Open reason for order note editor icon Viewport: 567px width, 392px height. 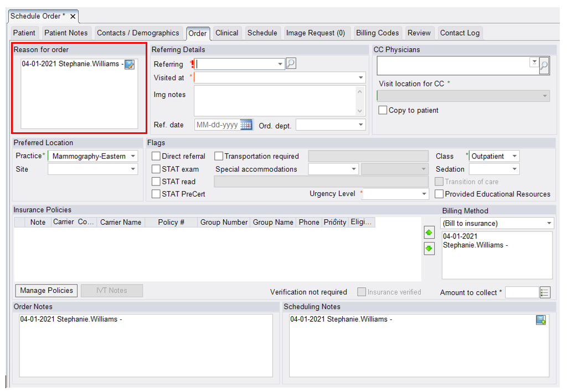click(x=130, y=64)
